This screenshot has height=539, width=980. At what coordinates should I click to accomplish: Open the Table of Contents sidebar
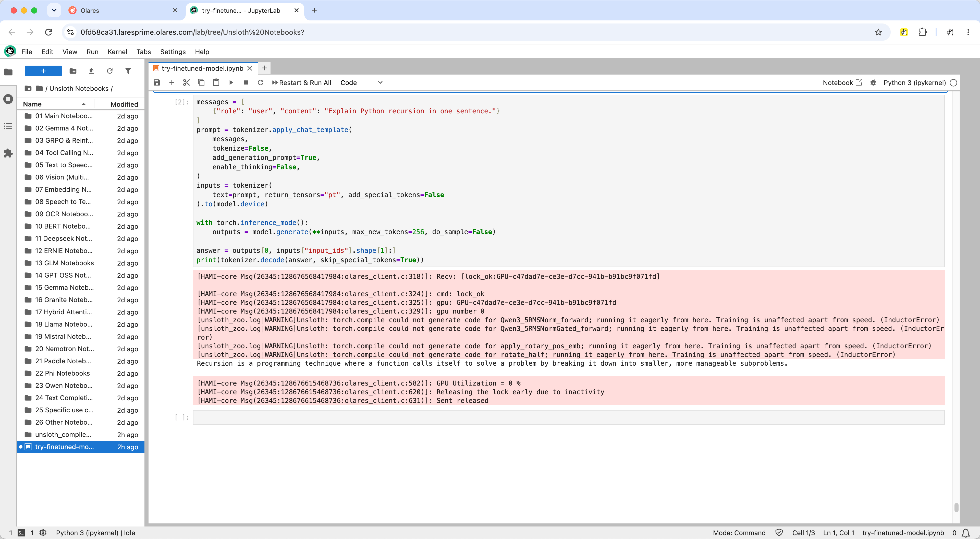point(8,126)
